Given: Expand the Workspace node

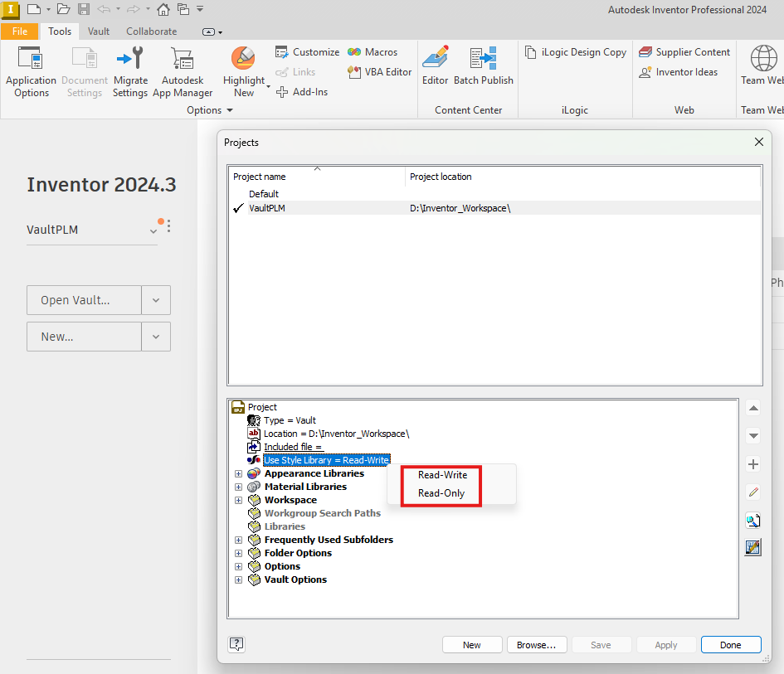Looking at the screenshot, I should (238, 500).
